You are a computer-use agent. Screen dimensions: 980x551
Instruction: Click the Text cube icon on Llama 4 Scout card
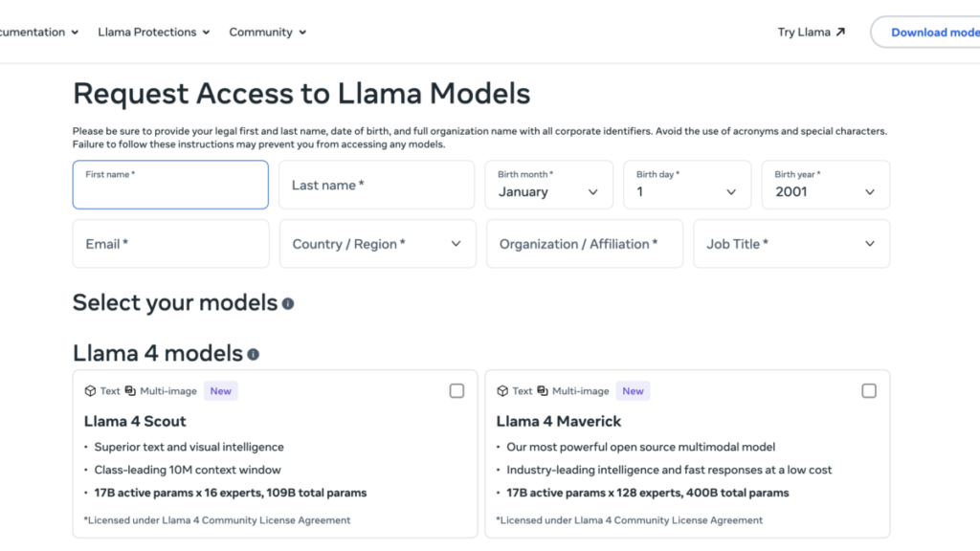(x=90, y=391)
